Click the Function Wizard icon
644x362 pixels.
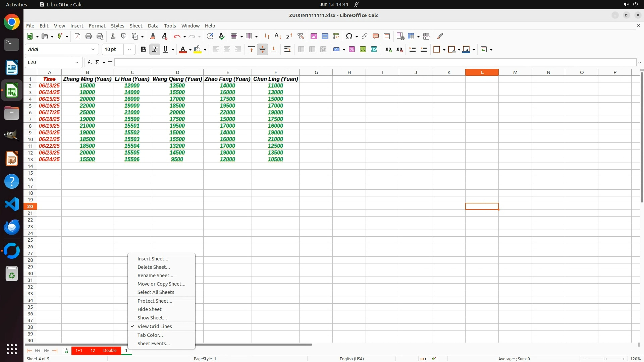[90, 62]
